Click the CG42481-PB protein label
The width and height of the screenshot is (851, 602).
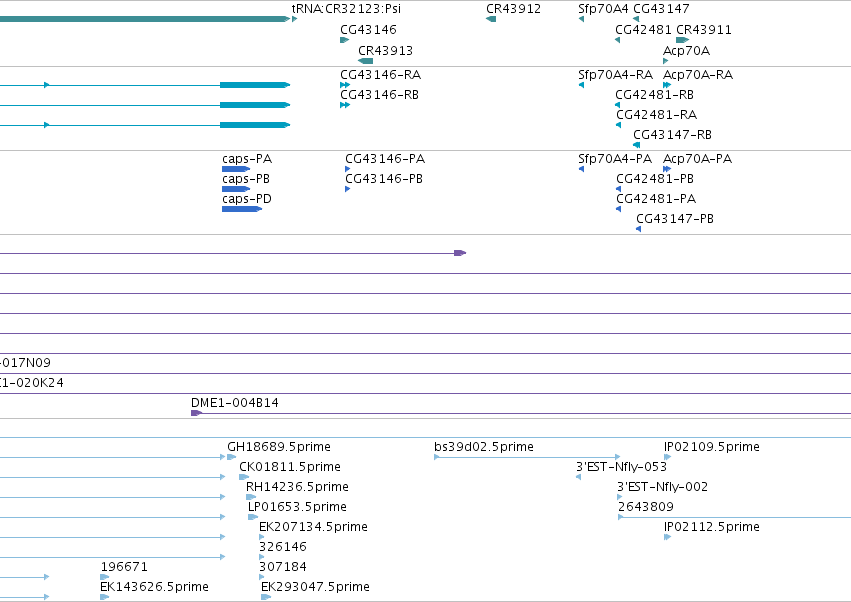[x=655, y=179]
